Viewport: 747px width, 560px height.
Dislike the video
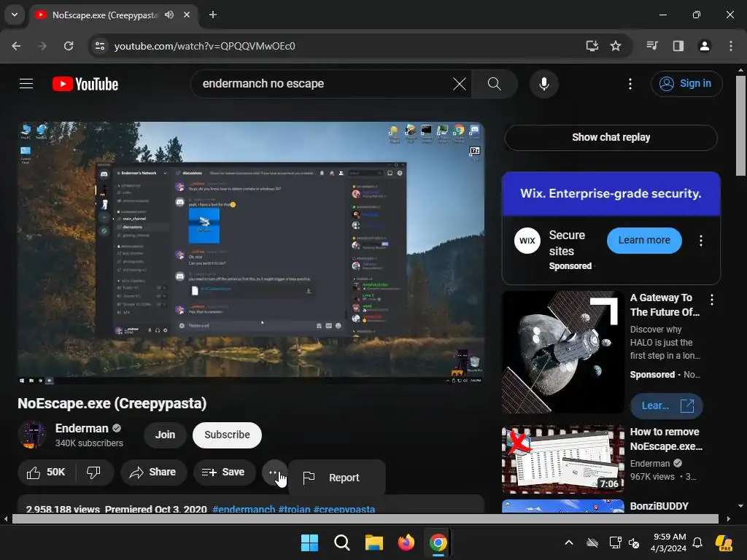coord(94,472)
